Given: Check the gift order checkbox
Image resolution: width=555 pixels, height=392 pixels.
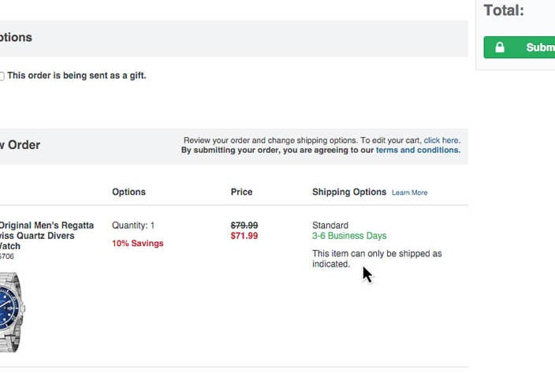Looking at the screenshot, I should point(2,77).
